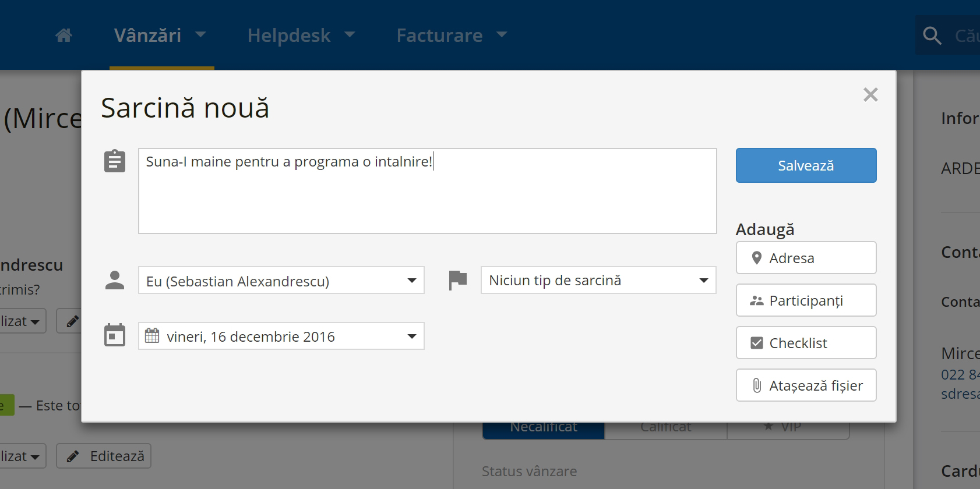Add Participanți to the task
Viewport: 980px width, 489px height.
[806, 300]
